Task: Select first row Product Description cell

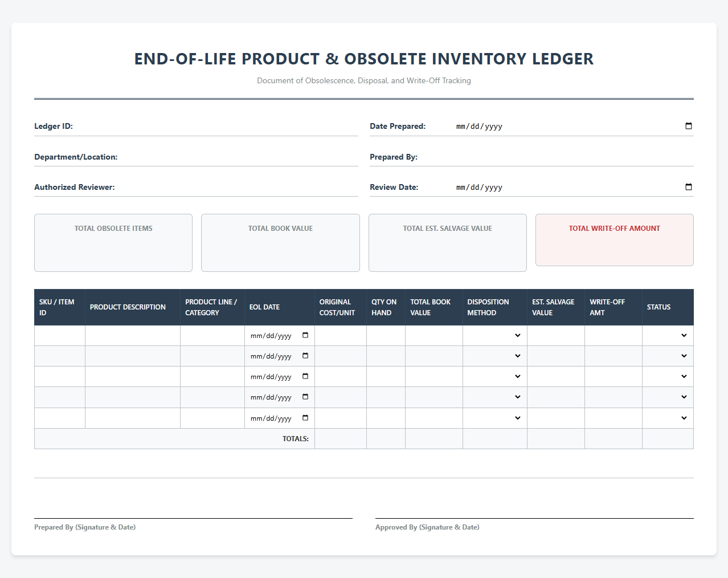Action: click(x=133, y=335)
